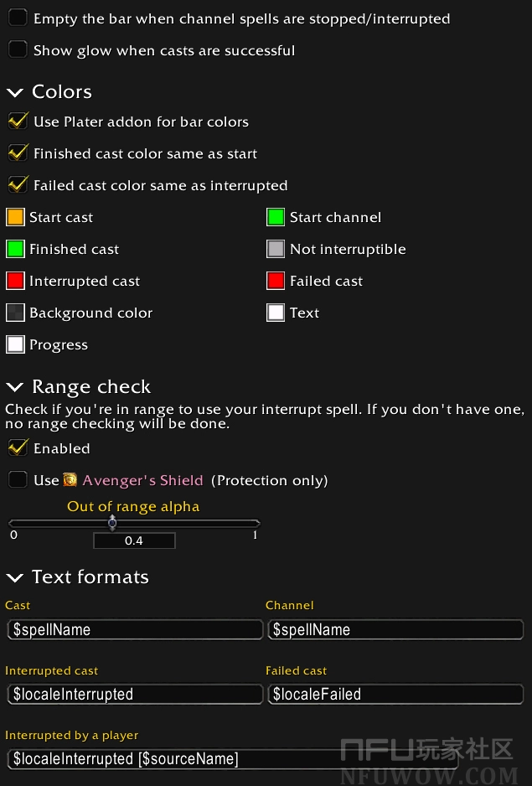Select the Failed cast color swatch
Viewport: 532px width, 786px height.
(276, 282)
